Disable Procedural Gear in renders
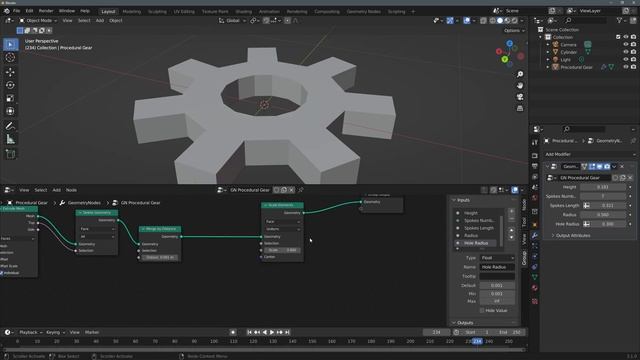 point(633,67)
